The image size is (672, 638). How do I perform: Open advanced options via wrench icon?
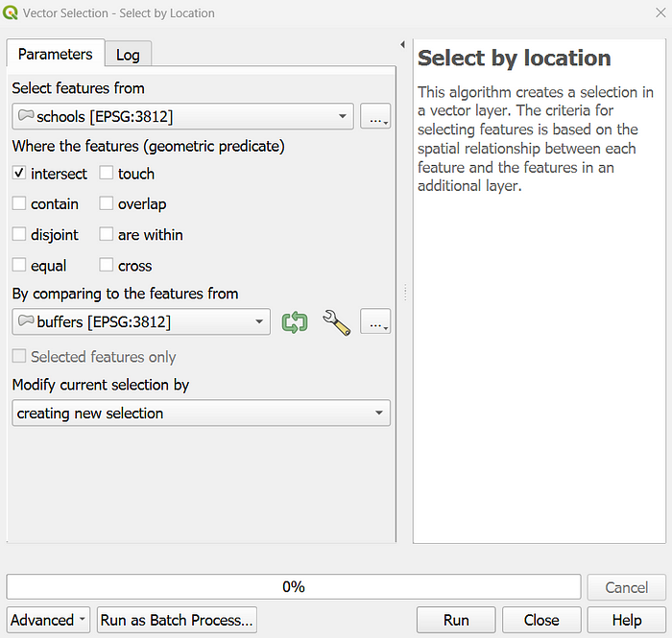coord(336,323)
